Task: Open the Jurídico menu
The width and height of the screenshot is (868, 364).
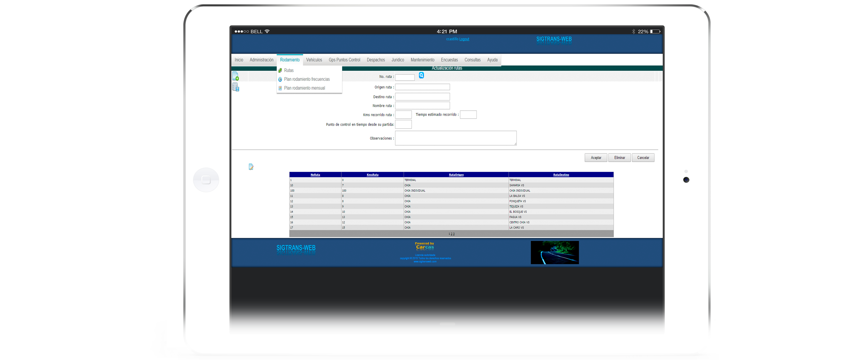Action: click(x=398, y=60)
